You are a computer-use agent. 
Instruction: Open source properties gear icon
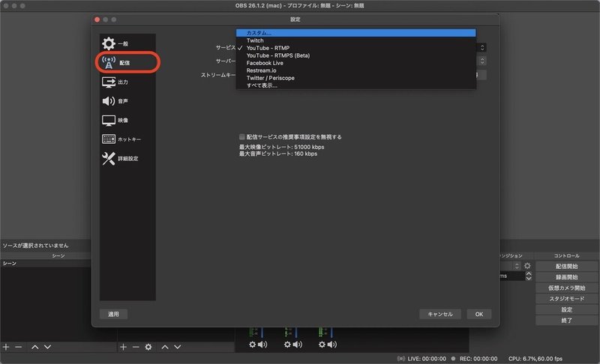(148, 347)
